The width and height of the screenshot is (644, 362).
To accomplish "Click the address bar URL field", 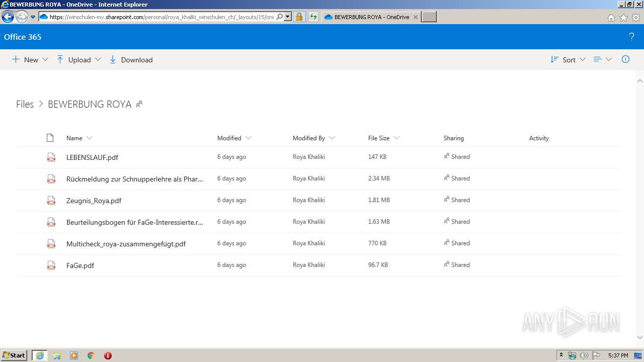I will 161,17.
